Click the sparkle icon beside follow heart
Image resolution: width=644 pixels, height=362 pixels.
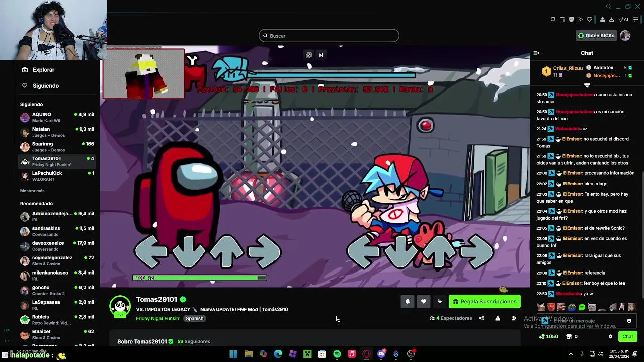click(x=440, y=301)
